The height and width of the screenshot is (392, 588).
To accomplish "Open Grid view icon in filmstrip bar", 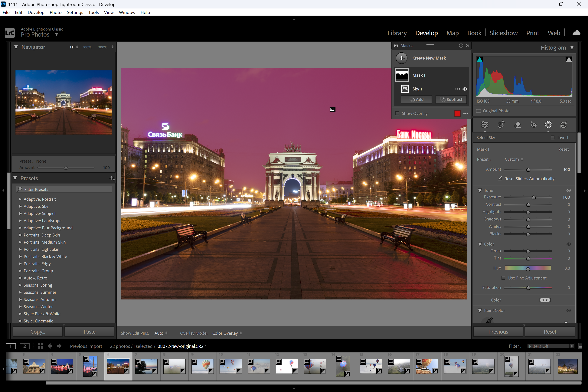I will pyautogui.click(x=40, y=346).
